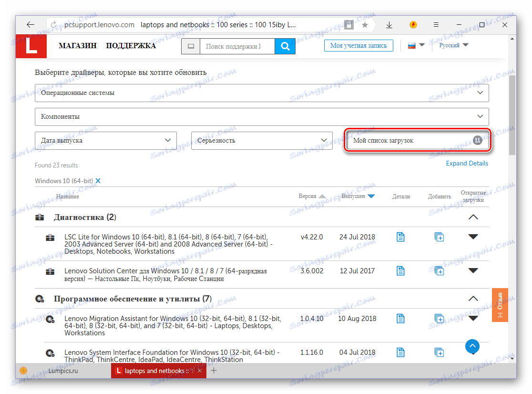The height and width of the screenshot is (394, 532).
Task: Open the Операционные системы dropdown
Action: click(x=262, y=93)
